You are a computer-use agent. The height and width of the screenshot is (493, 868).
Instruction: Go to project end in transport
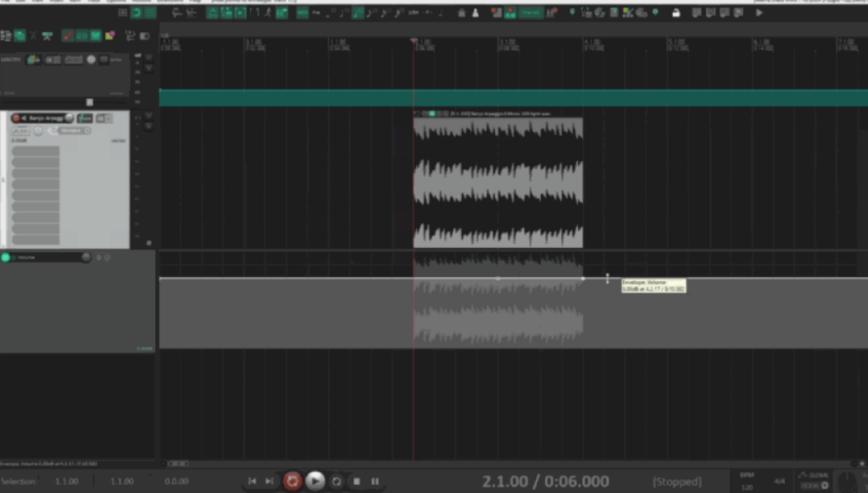(x=269, y=481)
